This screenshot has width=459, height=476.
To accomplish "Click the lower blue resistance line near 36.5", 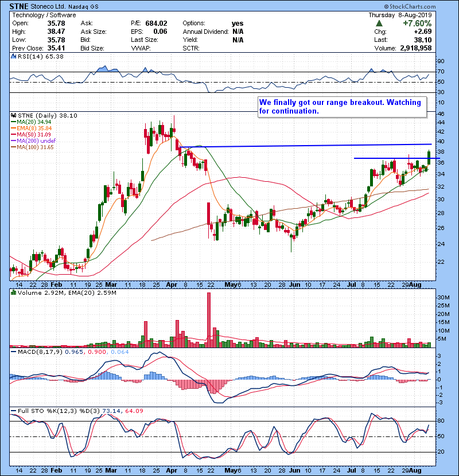I will tap(396, 158).
